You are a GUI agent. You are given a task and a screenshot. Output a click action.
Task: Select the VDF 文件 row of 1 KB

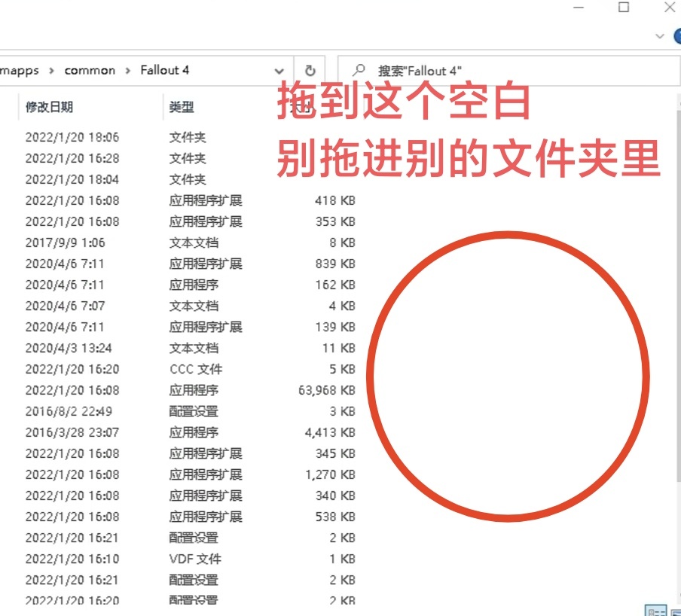pos(182,559)
